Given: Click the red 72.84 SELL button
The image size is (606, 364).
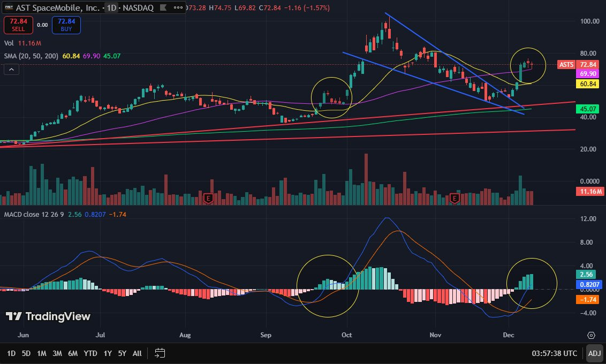Looking at the screenshot, I should (x=18, y=25).
